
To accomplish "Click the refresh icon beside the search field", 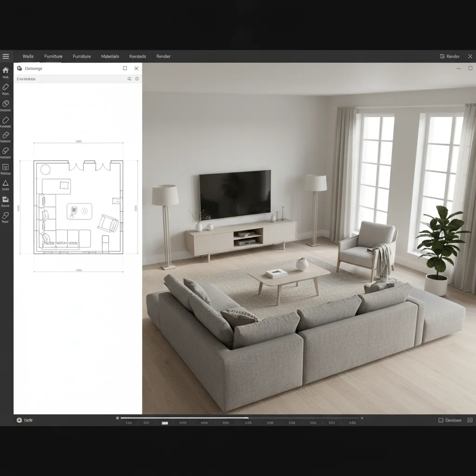I will (x=136, y=79).
